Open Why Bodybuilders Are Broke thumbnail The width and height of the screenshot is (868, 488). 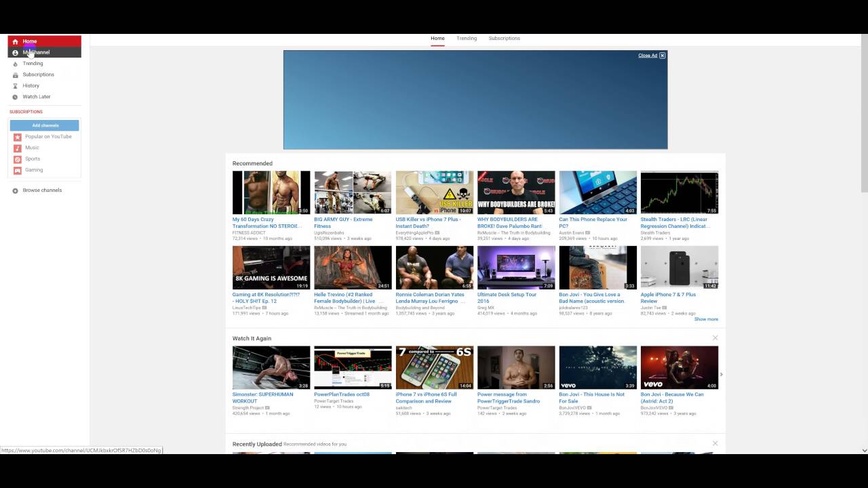point(516,192)
